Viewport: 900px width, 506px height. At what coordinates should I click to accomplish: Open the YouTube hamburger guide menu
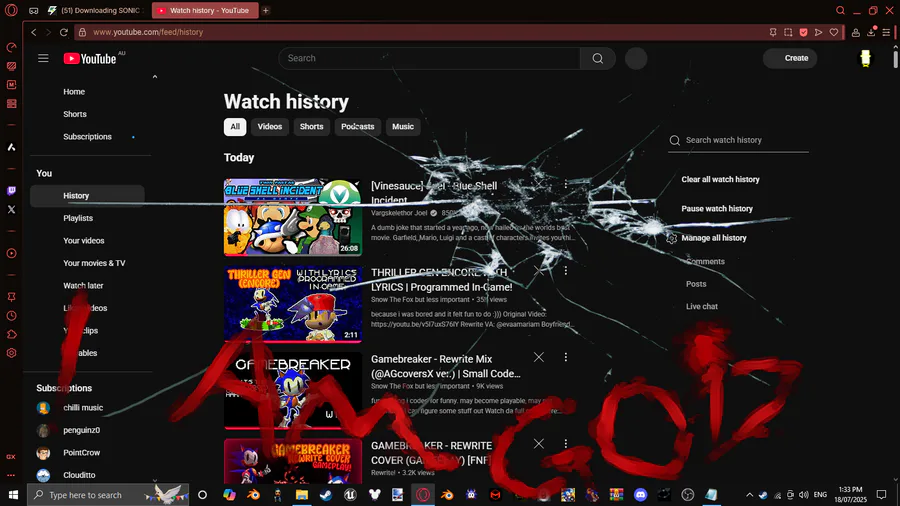click(x=43, y=58)
